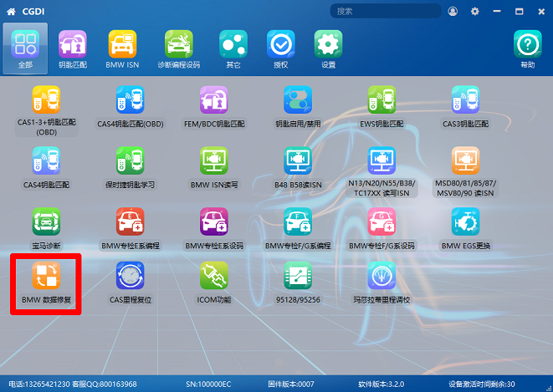Click 设备激活时间剩余:30 status entry
Screen dimensions: 553x392
tap(482, 384)
